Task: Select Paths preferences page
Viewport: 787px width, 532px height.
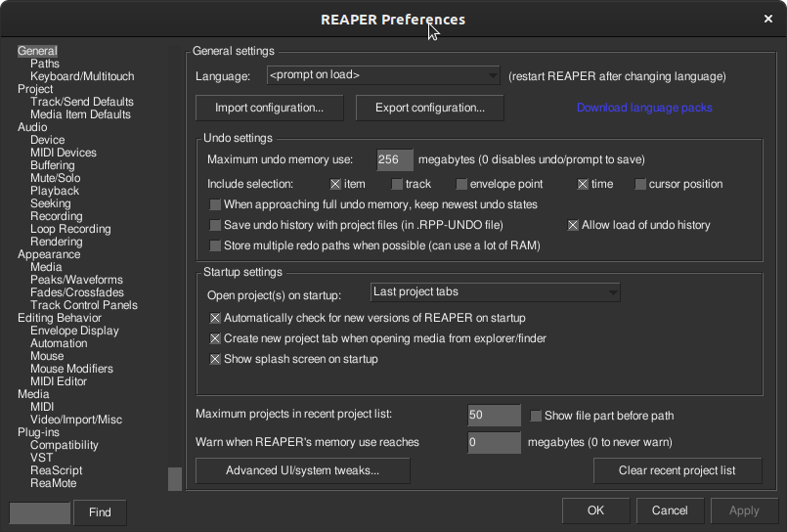Action: [x=45, y=64]
